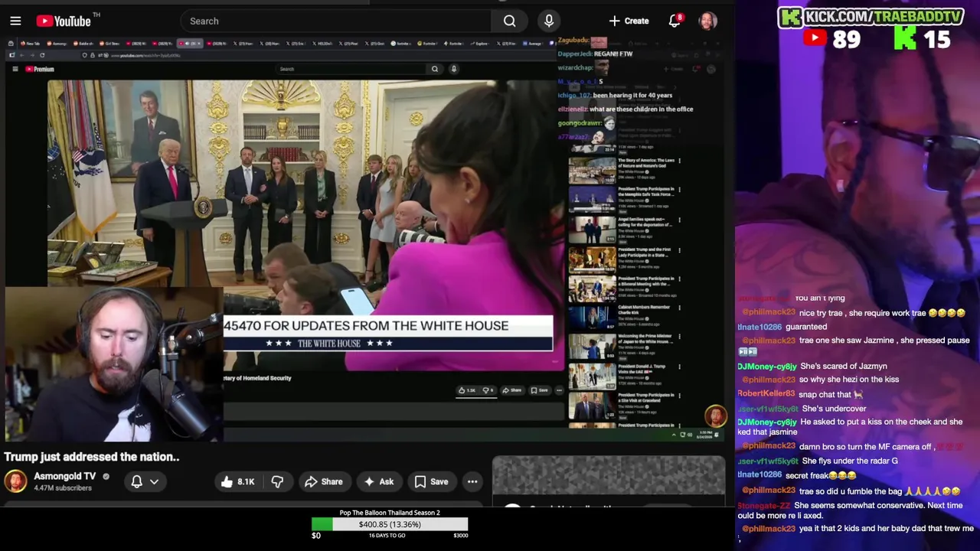This screenshot has height=551, width=980.
Task: Open the account avatar menu
Action: [x=707, y=21]
